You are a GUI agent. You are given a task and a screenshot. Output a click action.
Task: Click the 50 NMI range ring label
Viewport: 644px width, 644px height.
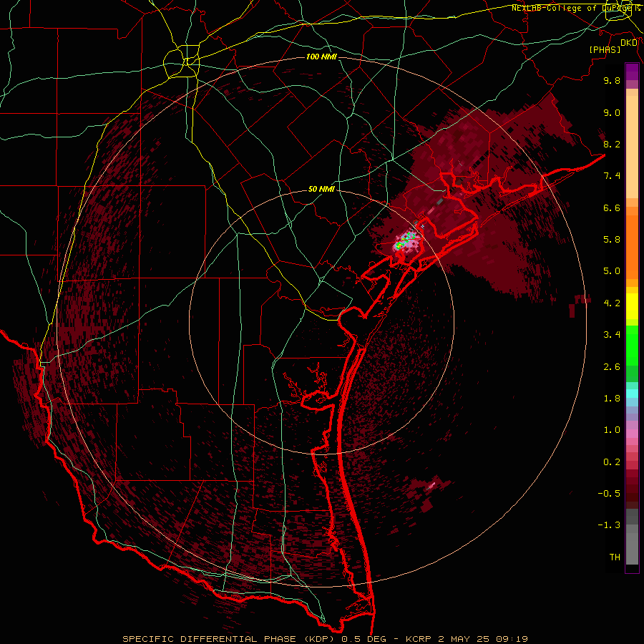click(321, 190)
